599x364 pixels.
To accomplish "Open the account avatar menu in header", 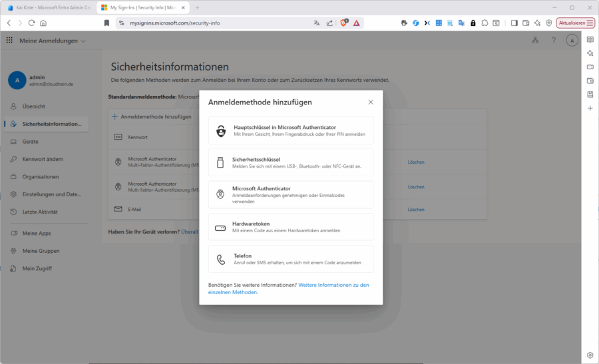I will [x=572, y=41].
